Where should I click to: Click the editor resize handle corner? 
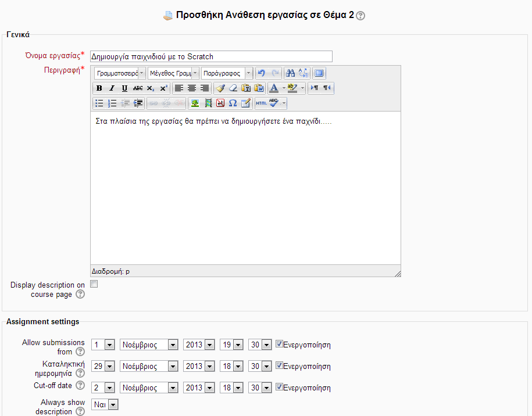tap(398, 274)
